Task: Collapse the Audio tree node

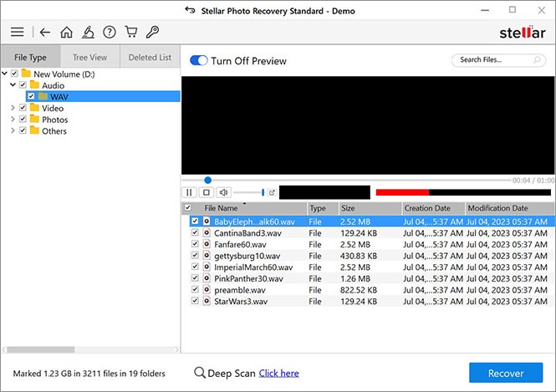Action: 13,84
